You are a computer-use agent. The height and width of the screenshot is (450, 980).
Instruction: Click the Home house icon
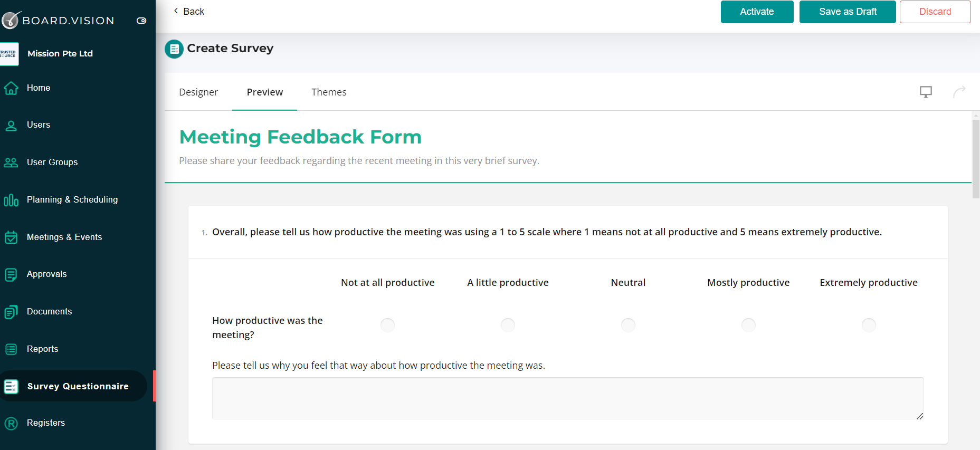click(x=11, y=88)
